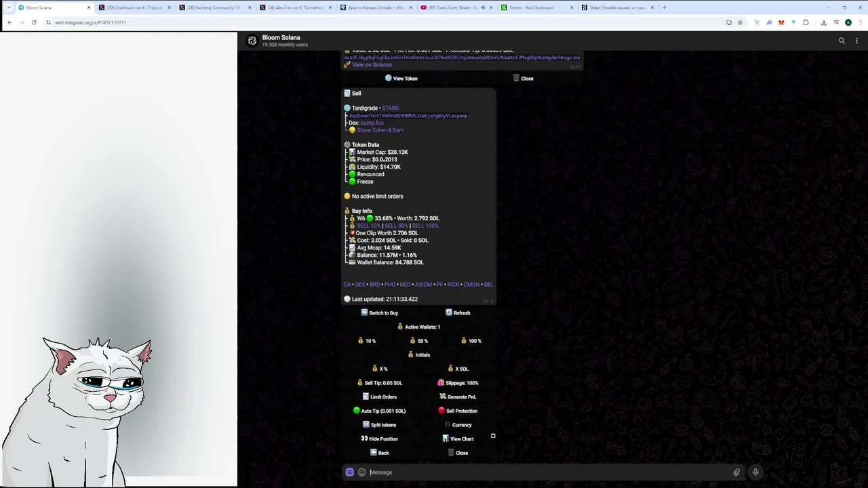Image resolution: width=868 pixels, height=488 pixels.
Task: Click Switch to Buy button
Action: point(380,313)
